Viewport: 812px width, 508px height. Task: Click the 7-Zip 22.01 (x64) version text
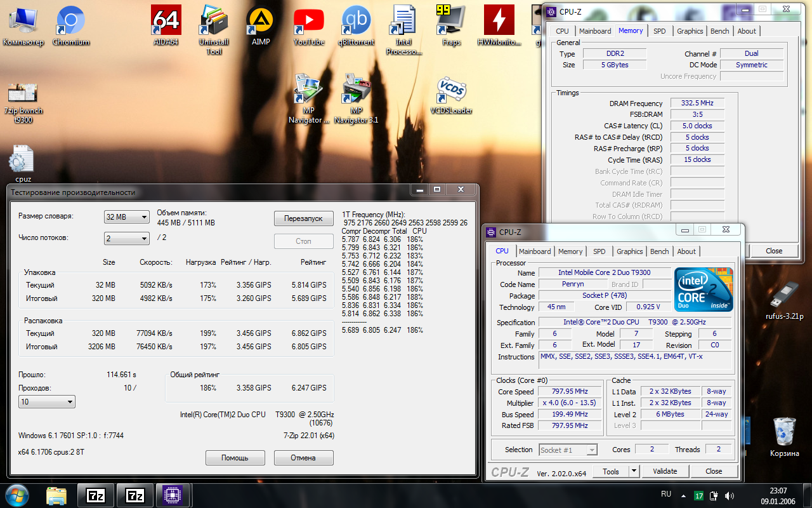click(309, 436)
